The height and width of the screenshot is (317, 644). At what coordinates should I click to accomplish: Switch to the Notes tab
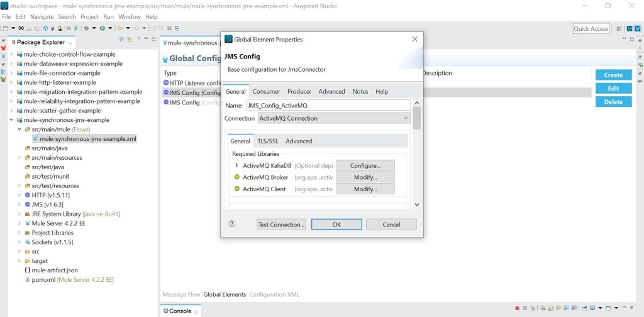[360, 92]
